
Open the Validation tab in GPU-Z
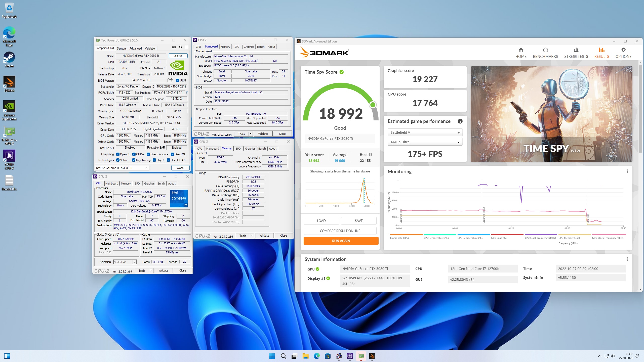pos(150,48)
